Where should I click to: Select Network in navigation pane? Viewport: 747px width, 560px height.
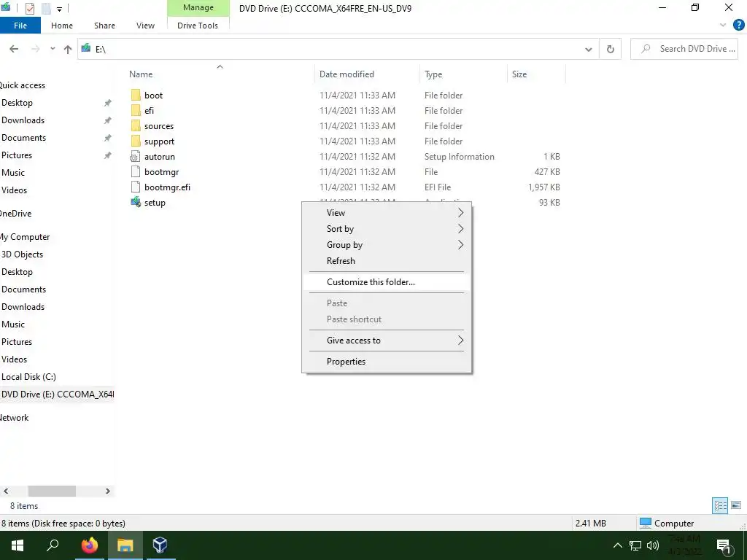point(15,418)
